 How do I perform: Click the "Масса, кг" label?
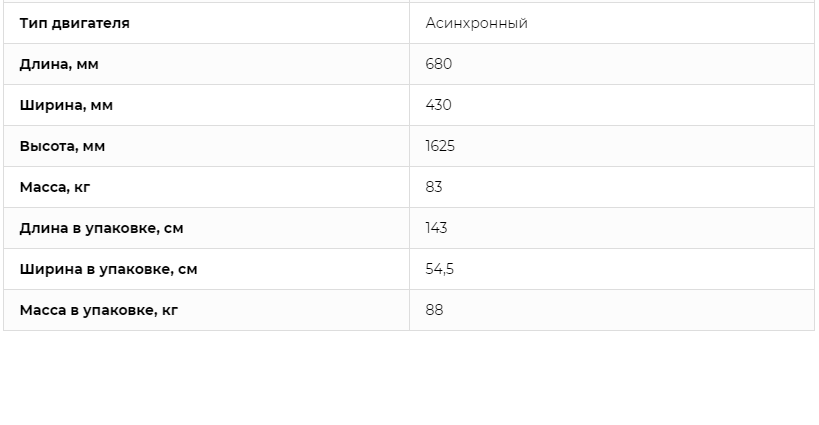click(x=55, y=187)
